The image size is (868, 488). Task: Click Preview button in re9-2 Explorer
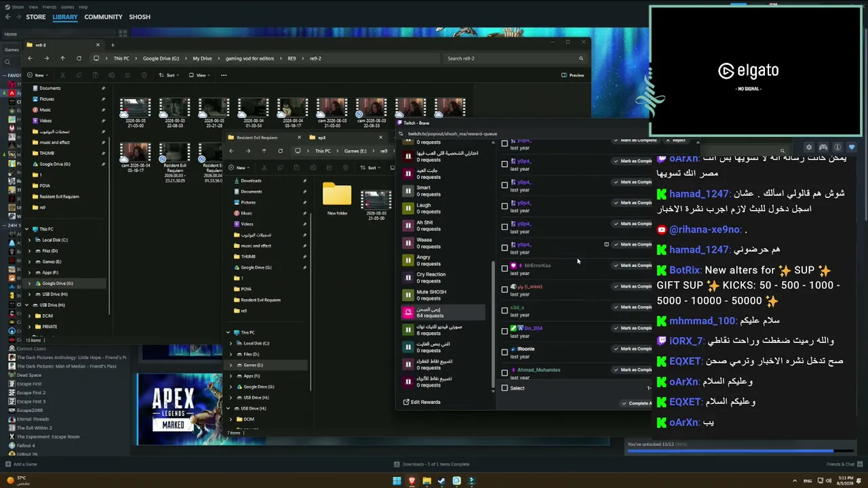573,75
